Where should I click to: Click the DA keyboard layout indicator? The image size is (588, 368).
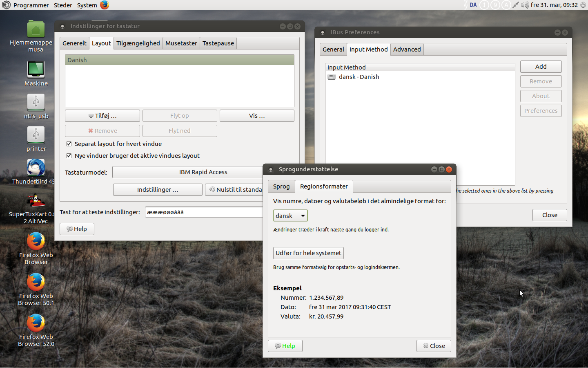tap(473, 5)
